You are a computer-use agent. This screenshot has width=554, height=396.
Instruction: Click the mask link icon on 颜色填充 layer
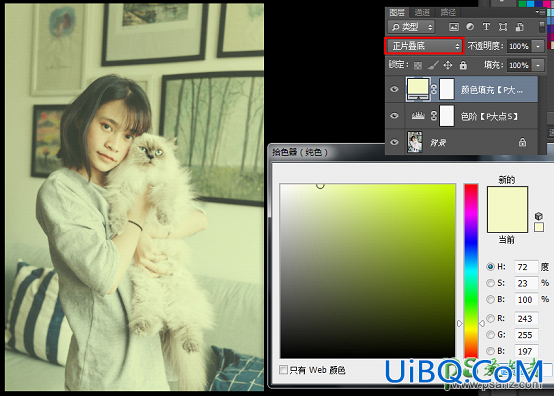(434, 89)
